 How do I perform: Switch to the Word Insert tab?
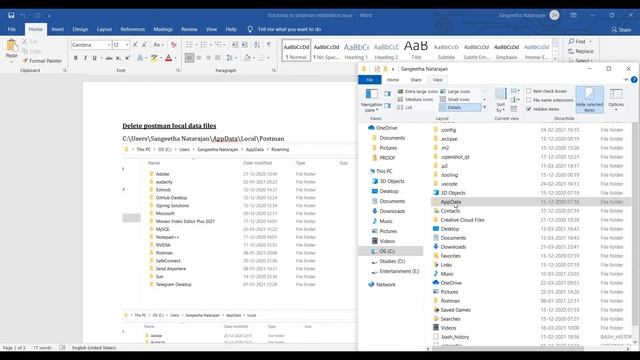pos(58,29)
